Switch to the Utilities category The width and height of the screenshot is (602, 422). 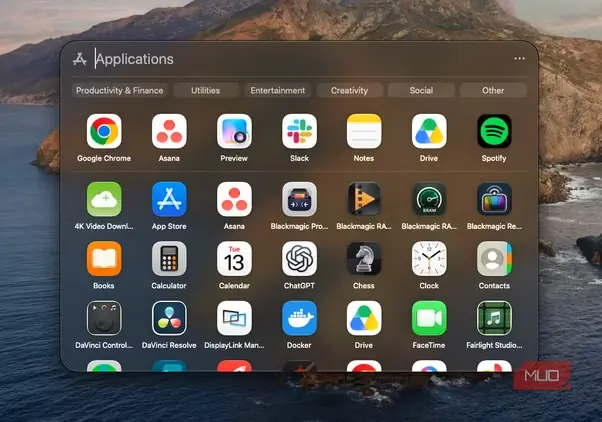pos(206,91)
